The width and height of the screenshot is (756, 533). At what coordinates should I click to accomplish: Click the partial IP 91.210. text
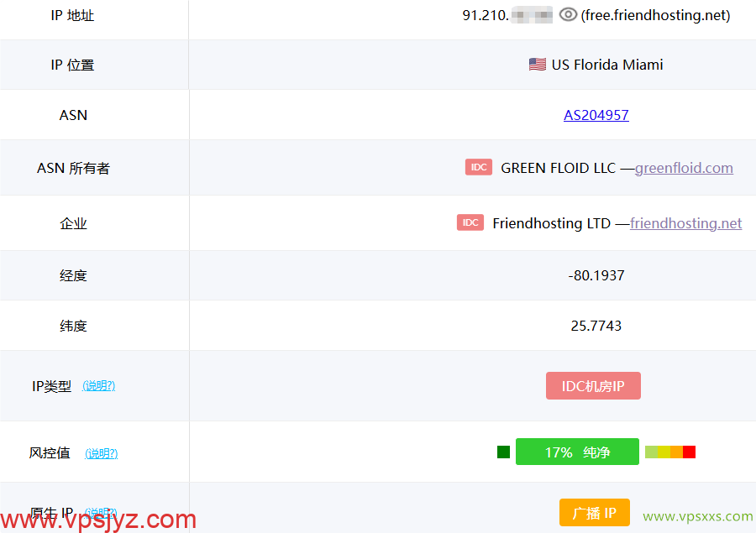click(x=486, y=15)
